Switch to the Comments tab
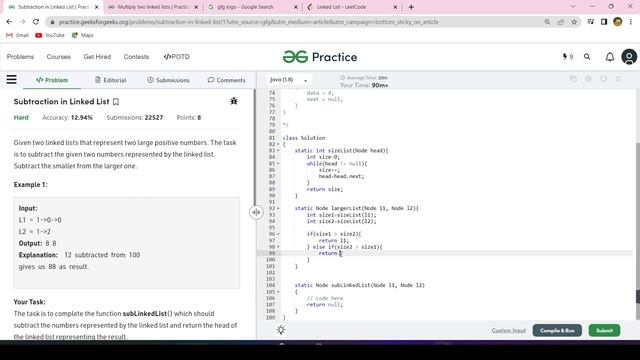Viewport: 640px width, 360px height. tap(226, 80)
